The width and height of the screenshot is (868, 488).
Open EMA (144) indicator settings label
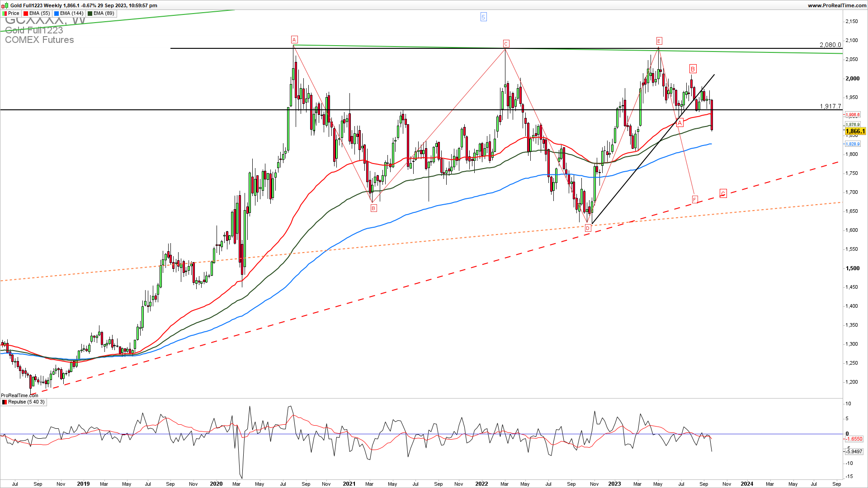[x=72, y=14]
